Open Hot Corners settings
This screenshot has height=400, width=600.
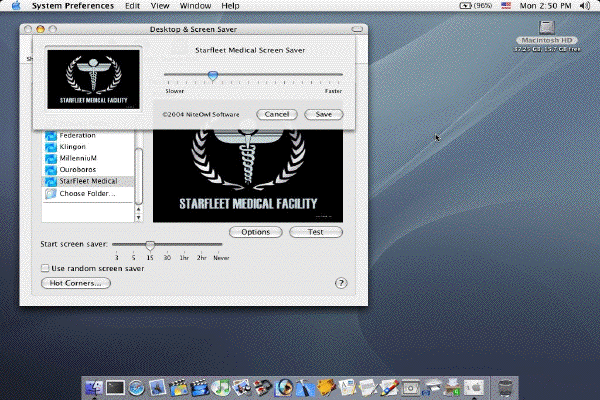point(76,283)
